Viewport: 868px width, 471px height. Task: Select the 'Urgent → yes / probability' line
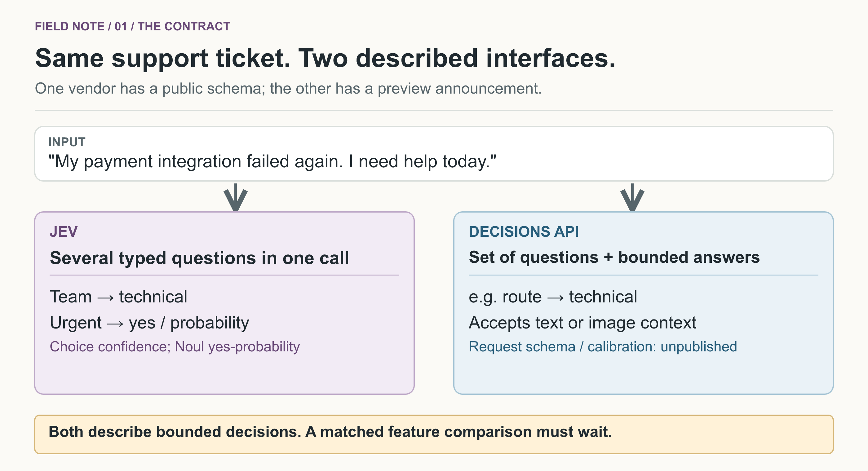click(x=149, y=323)
